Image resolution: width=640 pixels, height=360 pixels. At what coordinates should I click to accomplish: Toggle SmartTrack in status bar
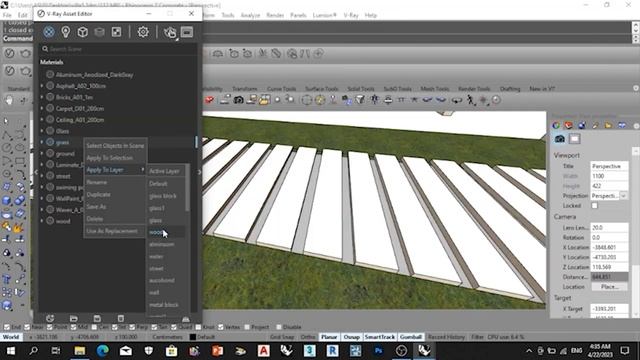(380, 337)
